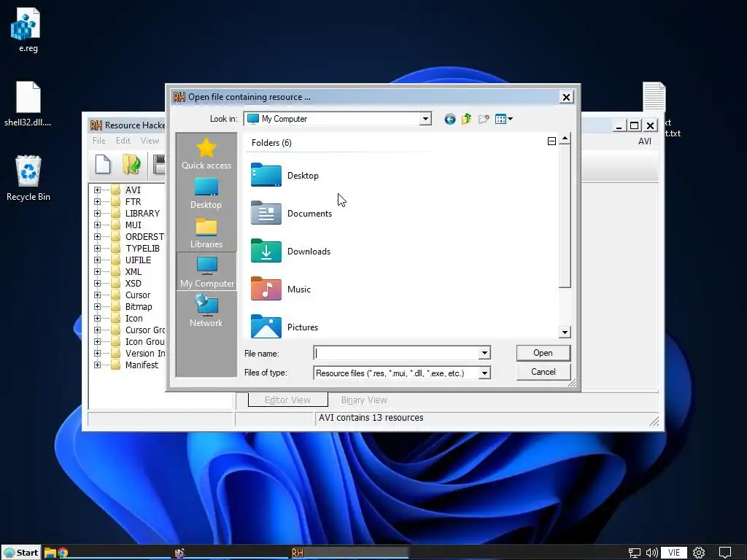Click the Open file icon in Resource Hacker toolbar
The image size is (747, 560).
tap(131, 164)
